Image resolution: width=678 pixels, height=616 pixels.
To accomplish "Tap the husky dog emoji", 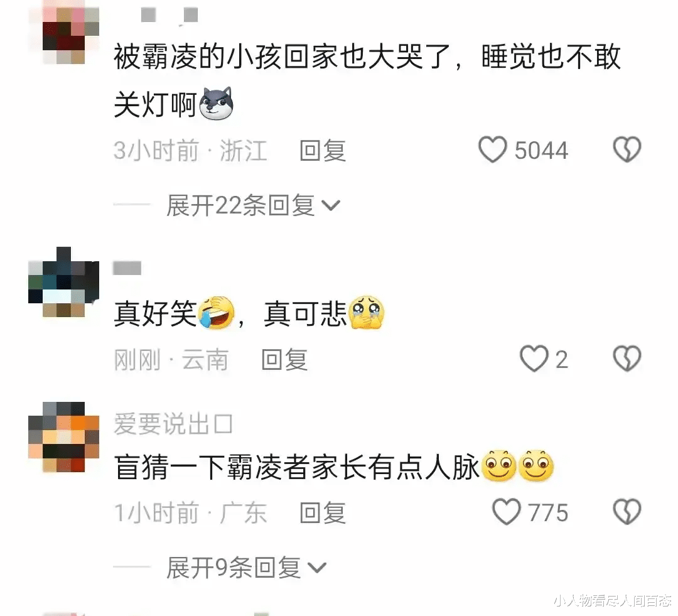I will 216,104.
